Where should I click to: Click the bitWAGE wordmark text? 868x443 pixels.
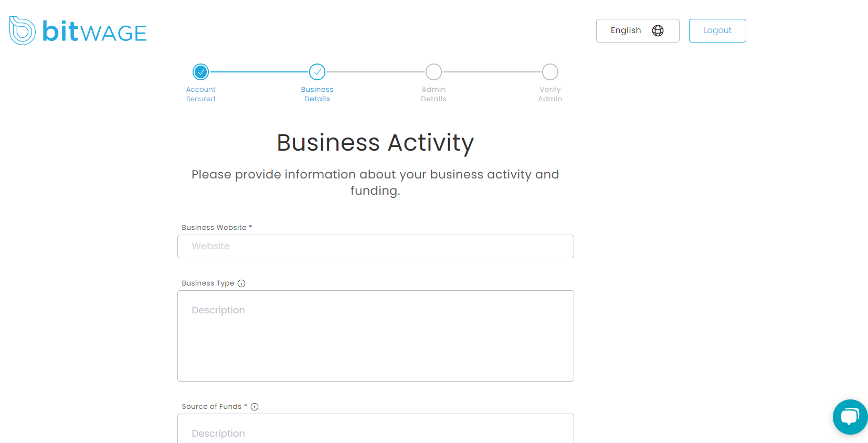click(x=94, y=32)
